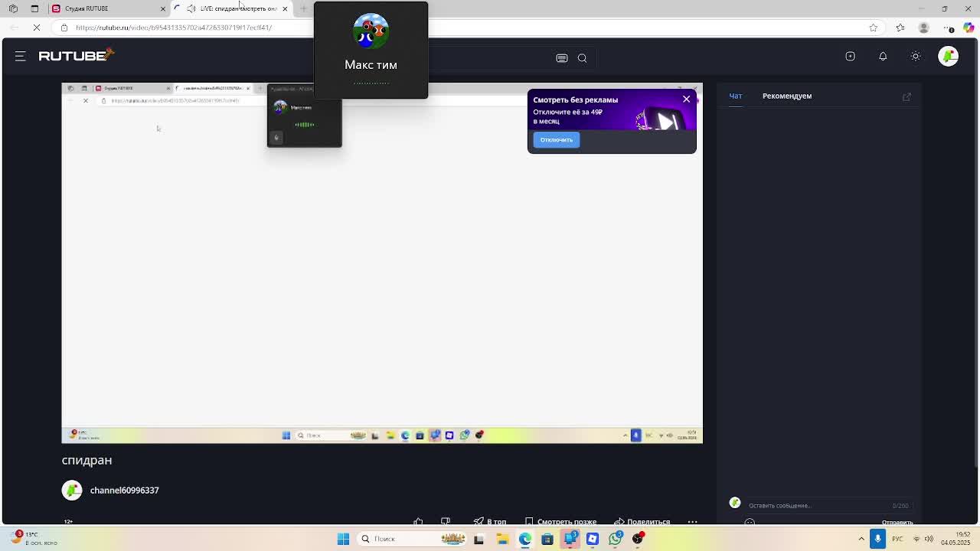Open File Explorer from the taskbar
The width and height of the screenshot is (980, 551).
point(502,539)
